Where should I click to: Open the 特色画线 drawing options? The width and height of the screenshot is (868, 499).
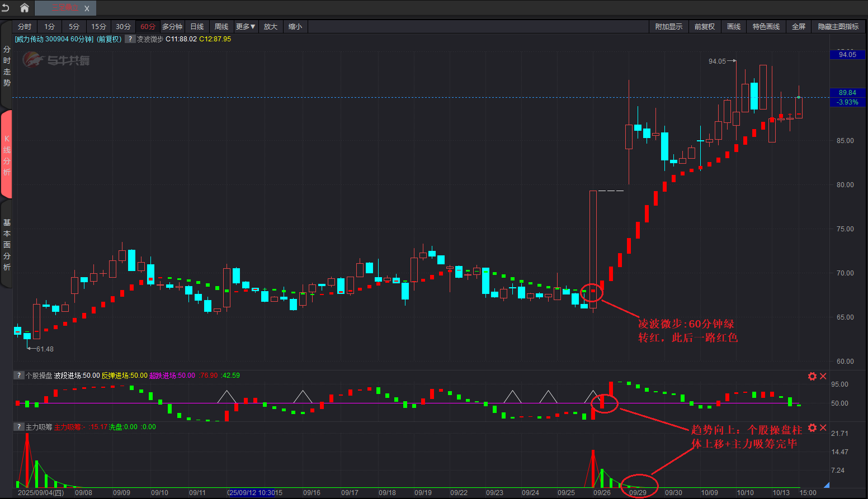766,27
